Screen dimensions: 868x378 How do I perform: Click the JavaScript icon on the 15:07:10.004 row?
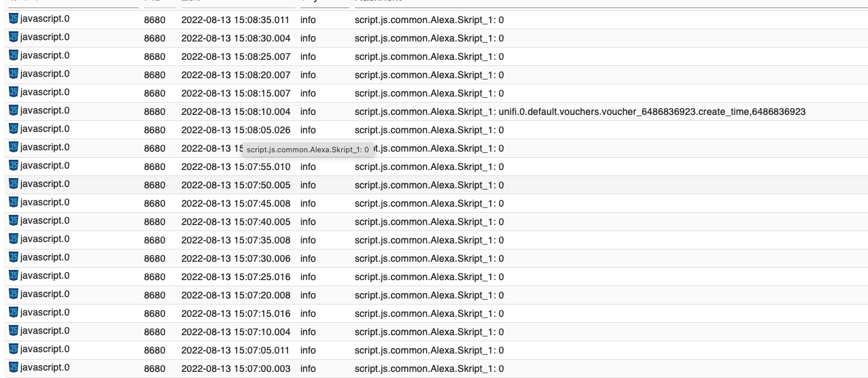(13, 331)
